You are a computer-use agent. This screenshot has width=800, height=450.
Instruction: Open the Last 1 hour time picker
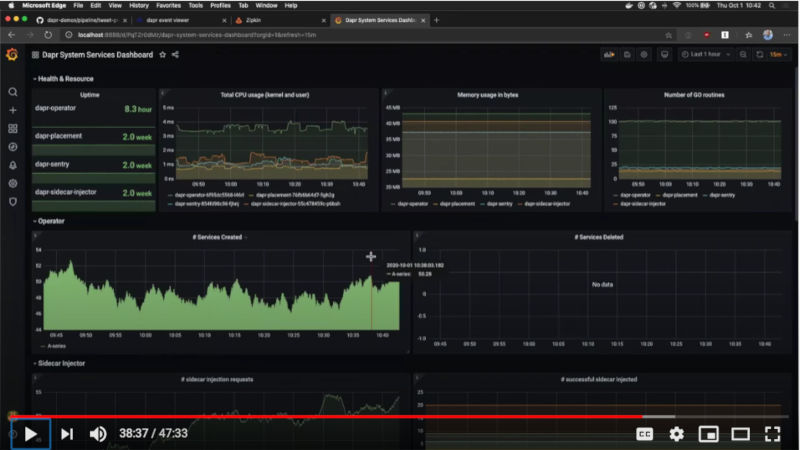(x=706, y=55)
